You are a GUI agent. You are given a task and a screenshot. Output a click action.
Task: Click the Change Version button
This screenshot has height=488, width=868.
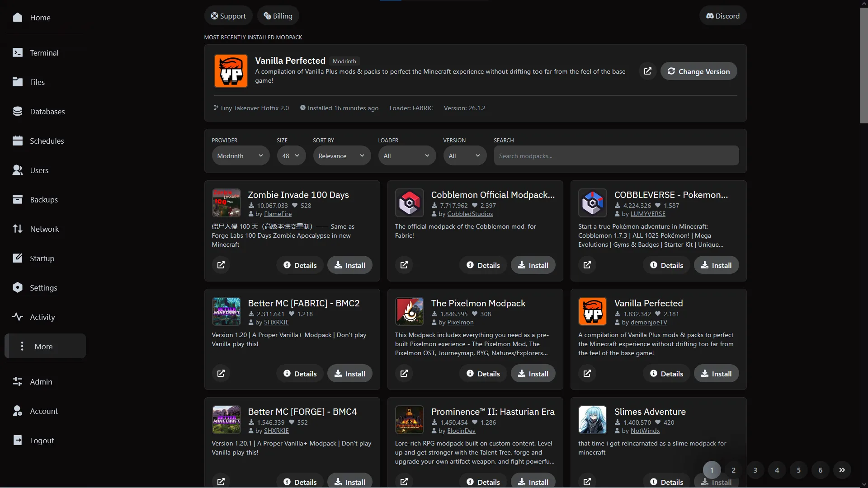698,71
